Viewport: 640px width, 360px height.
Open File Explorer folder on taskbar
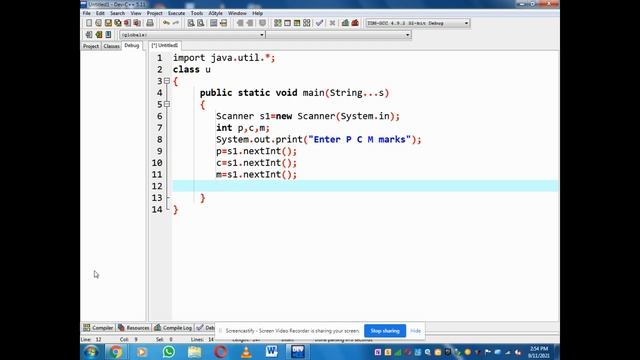pyautogui.click(x=195, y=352)
